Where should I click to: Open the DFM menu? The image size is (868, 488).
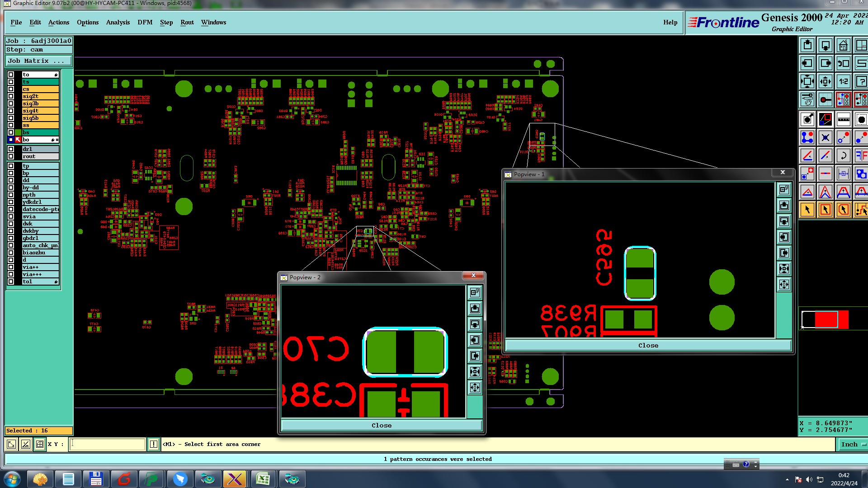[145, 22]
